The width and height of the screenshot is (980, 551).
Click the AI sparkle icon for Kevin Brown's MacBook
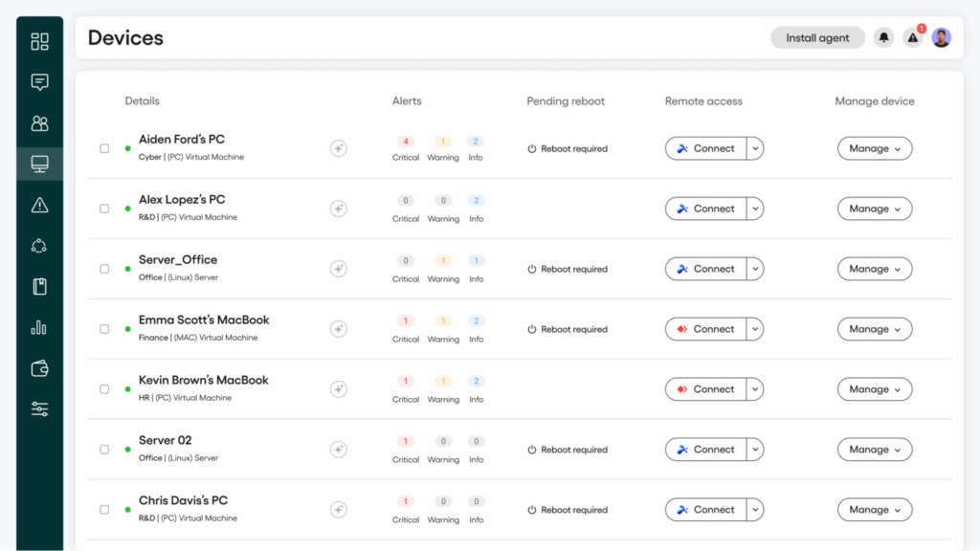[339, 389]
